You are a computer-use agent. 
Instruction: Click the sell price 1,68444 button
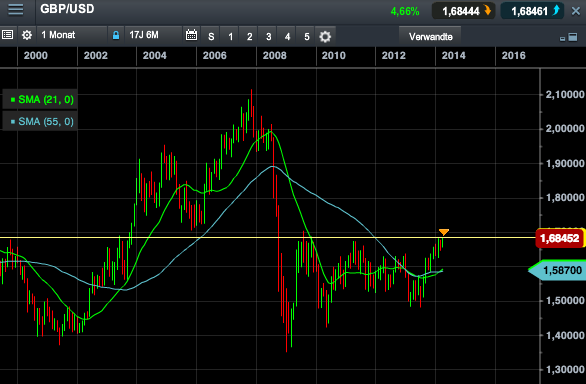(463, 11)
